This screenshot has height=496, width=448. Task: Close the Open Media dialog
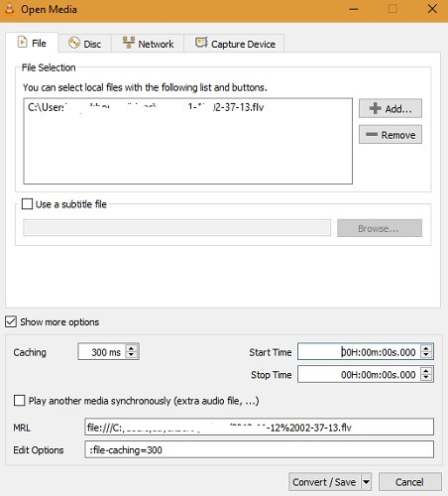point(432,9)
